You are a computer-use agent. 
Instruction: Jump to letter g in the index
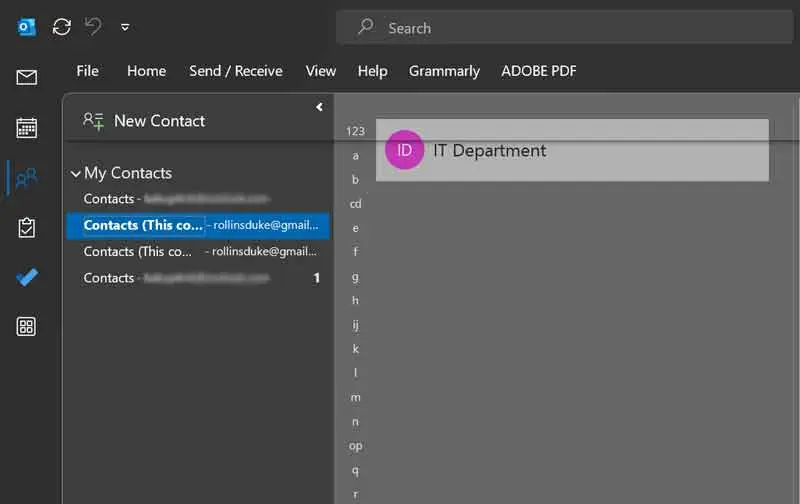click(356, 277)
